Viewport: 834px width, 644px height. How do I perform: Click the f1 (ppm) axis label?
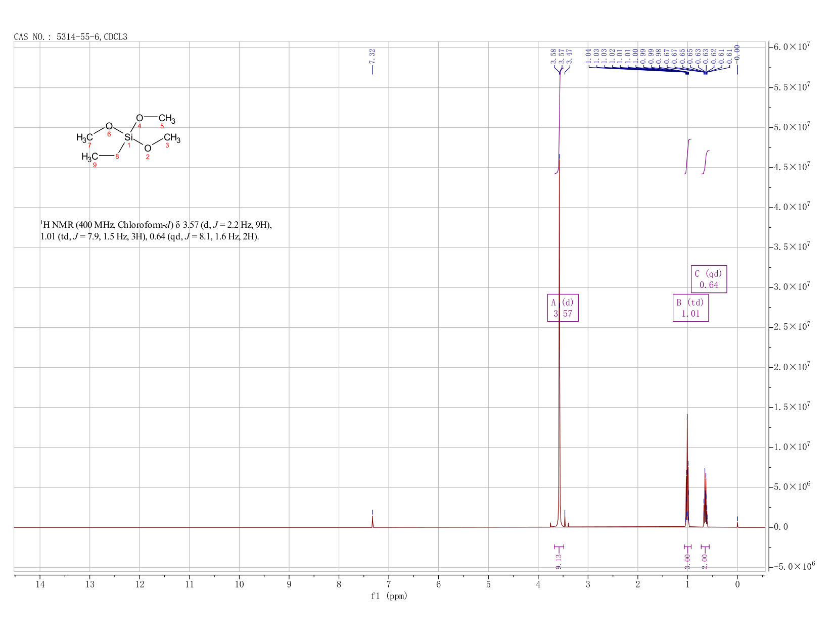click(389, 596)
